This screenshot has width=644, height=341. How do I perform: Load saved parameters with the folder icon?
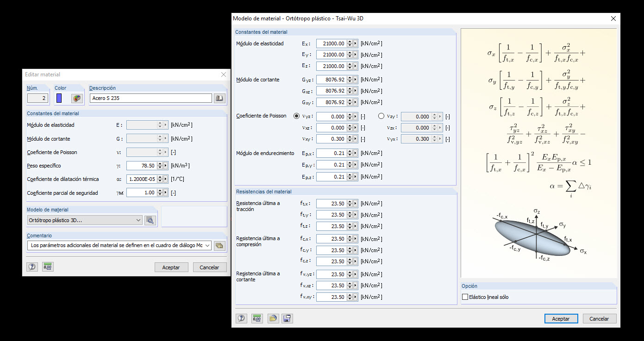pyautogui.click(x=273, y=318)
